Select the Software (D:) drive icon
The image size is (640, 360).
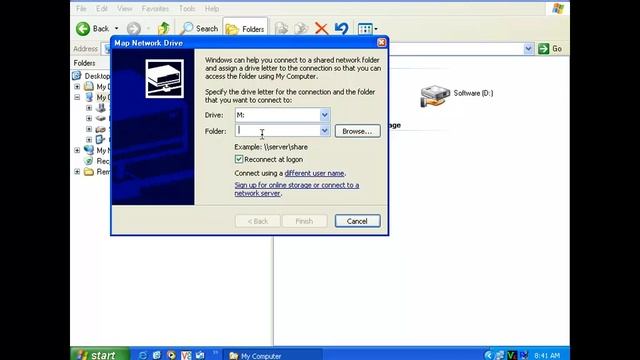pos(435,96)
